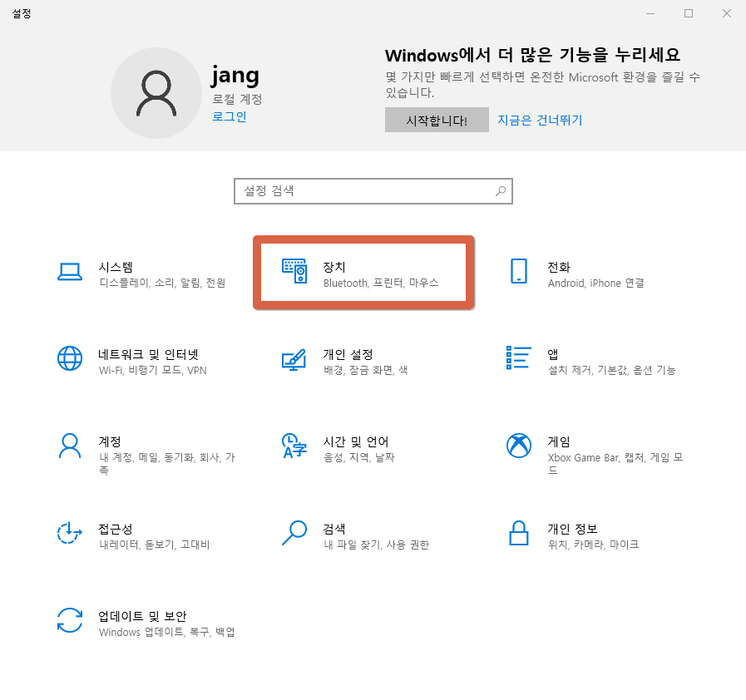Select the 전화 category title
The height and width of the screenshot is (700, 746).
[x=559, y=267]
